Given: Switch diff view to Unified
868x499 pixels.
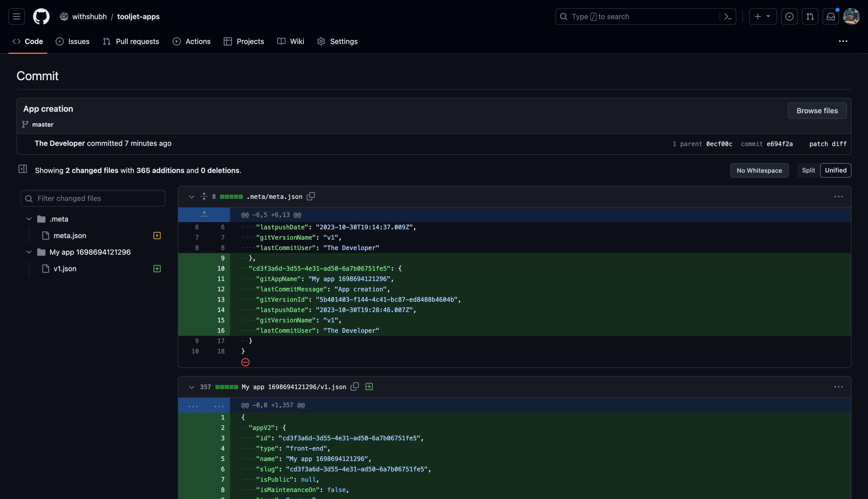Looking at the screenshot, I should click(x=835, y=170).
